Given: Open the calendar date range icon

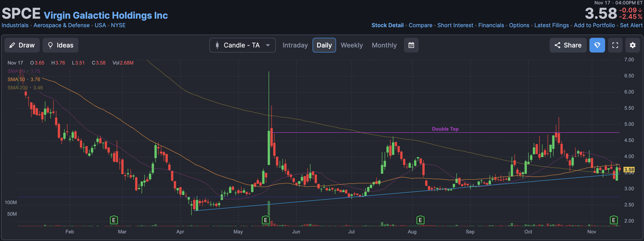Looking at the screenshot, I should point(411,45).
